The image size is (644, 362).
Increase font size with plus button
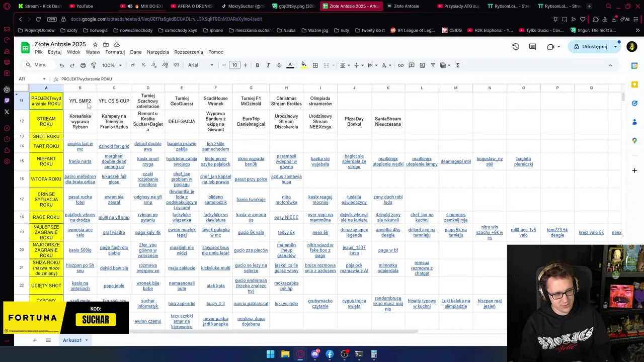[246, 65]
